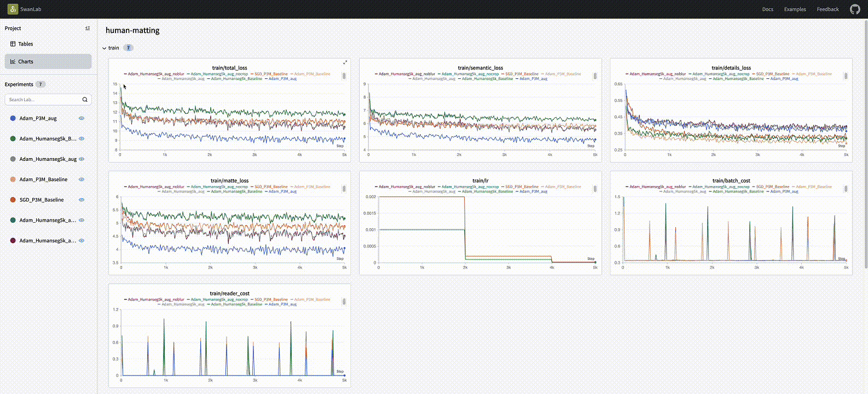Click legend scroll handle in train/batch_cost chart
868x394 pixels.
click(x=846, y=189)
